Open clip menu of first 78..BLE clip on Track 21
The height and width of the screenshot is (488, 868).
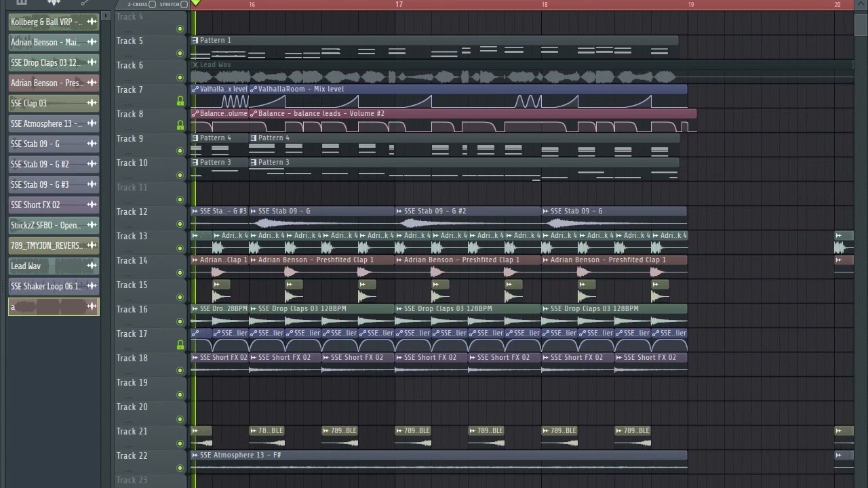254,430
